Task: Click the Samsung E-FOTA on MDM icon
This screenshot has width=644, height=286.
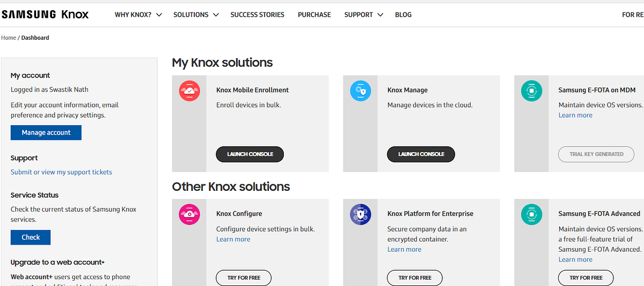Action: coord(531,91)
